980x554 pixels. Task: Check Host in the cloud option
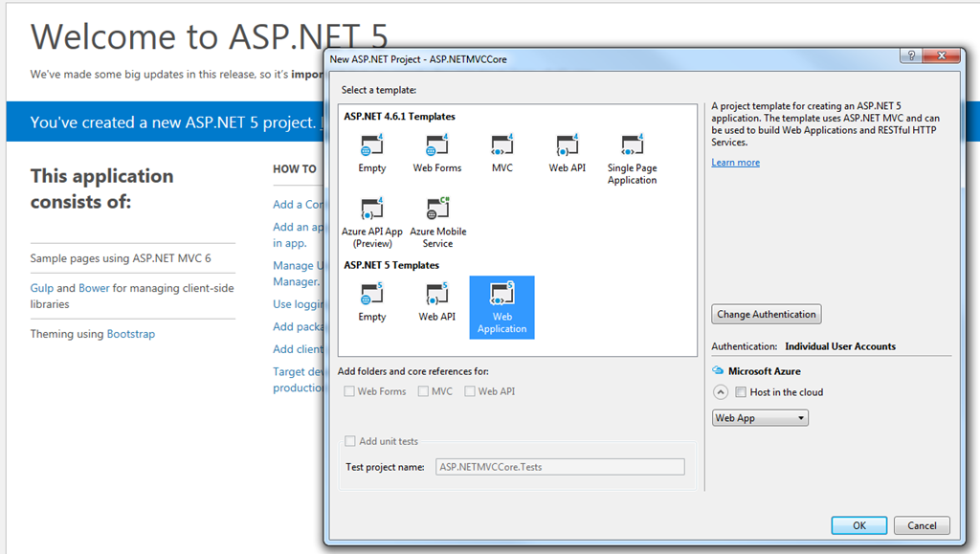click(741, 392)
